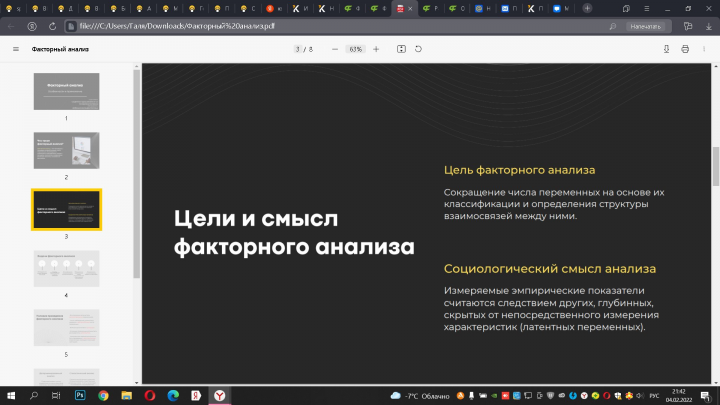Switch input language via РУС indicator

coord(654,395)
